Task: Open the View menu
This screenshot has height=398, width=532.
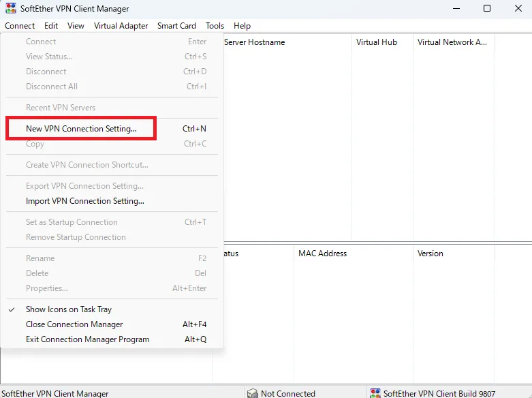Action: pyautogui.click(x=76, y=26)
